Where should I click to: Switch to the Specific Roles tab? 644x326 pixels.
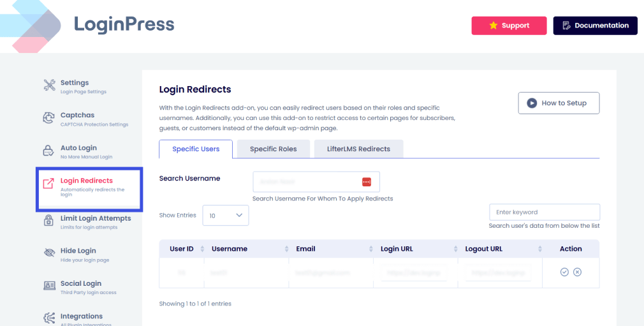tap(273, 149)
